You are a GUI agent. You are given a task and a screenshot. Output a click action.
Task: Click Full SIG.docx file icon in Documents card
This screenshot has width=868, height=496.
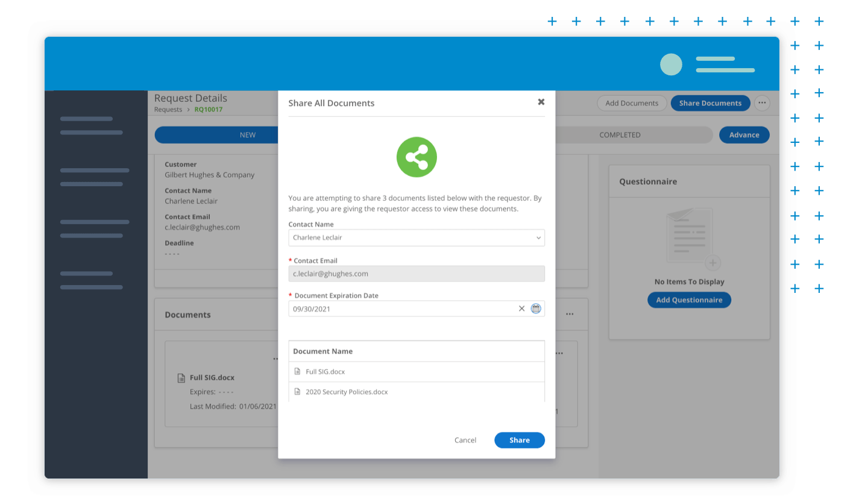click(x=181, y=378)
